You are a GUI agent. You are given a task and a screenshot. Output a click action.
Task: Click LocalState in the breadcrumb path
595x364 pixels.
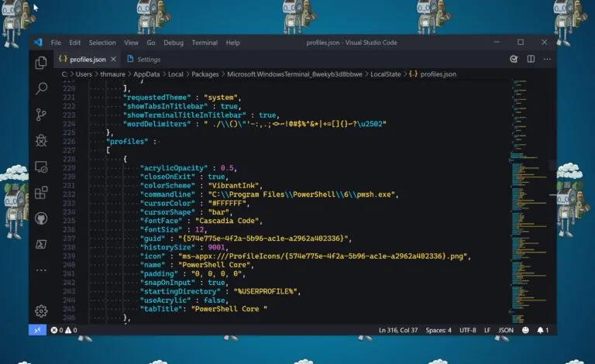coord(386,74)
